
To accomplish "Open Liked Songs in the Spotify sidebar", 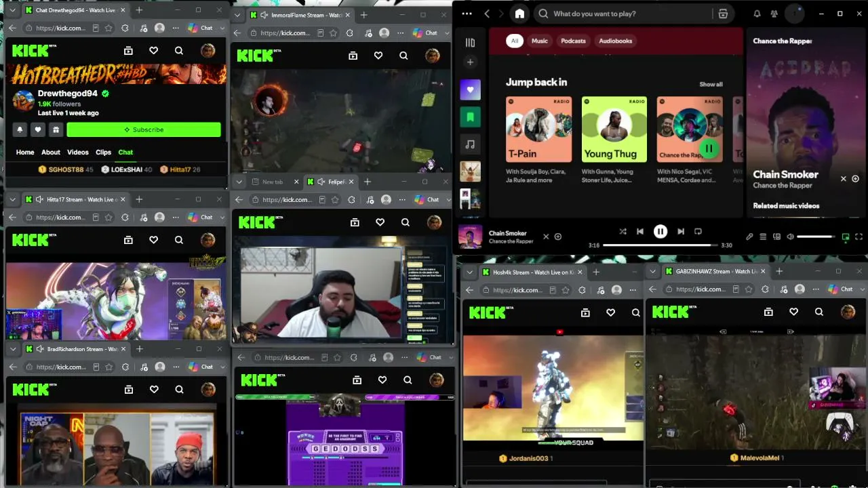I will coord(470,89).
